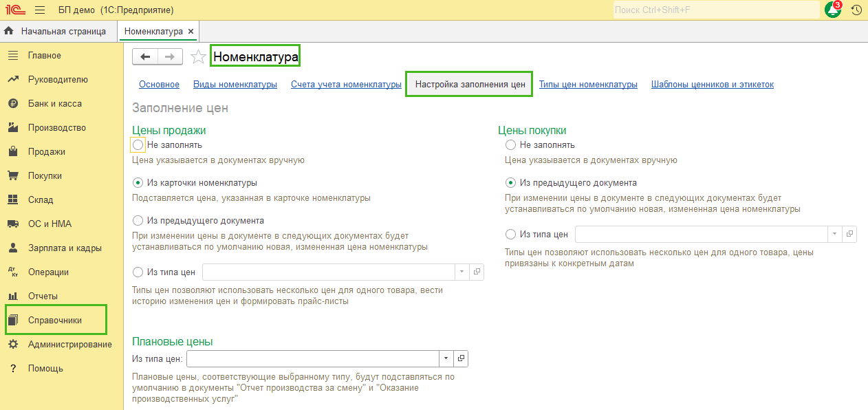Image resolution: width=868 pixels, height=410 pixels.
Task: Click the notifications bell icon
Action: 832,10
